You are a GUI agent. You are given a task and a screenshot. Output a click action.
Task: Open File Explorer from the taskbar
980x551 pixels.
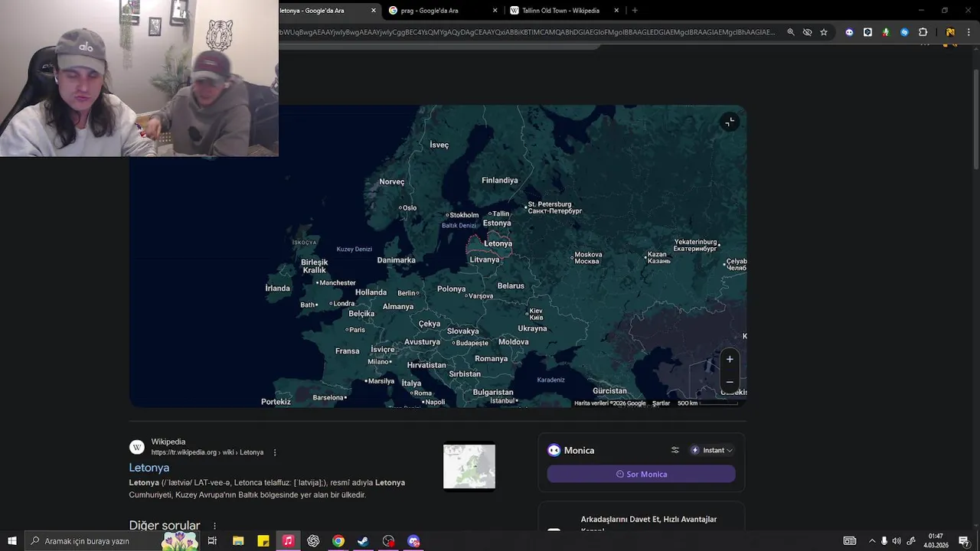pyautogui.click(x=238, y=541)
